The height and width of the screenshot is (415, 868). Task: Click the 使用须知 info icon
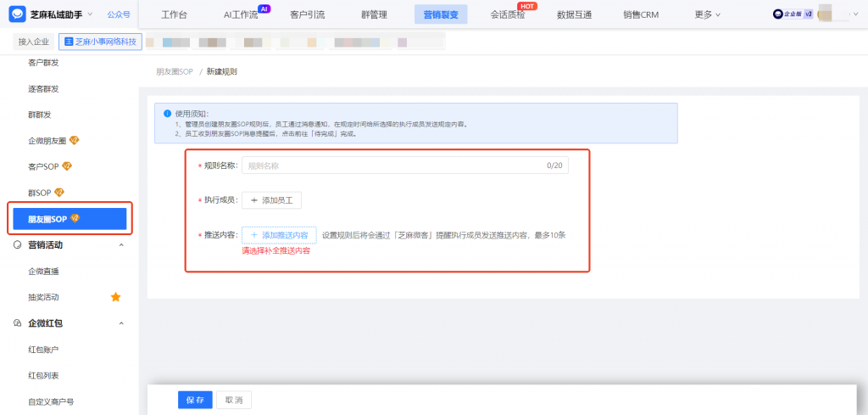tap(167, 114)
